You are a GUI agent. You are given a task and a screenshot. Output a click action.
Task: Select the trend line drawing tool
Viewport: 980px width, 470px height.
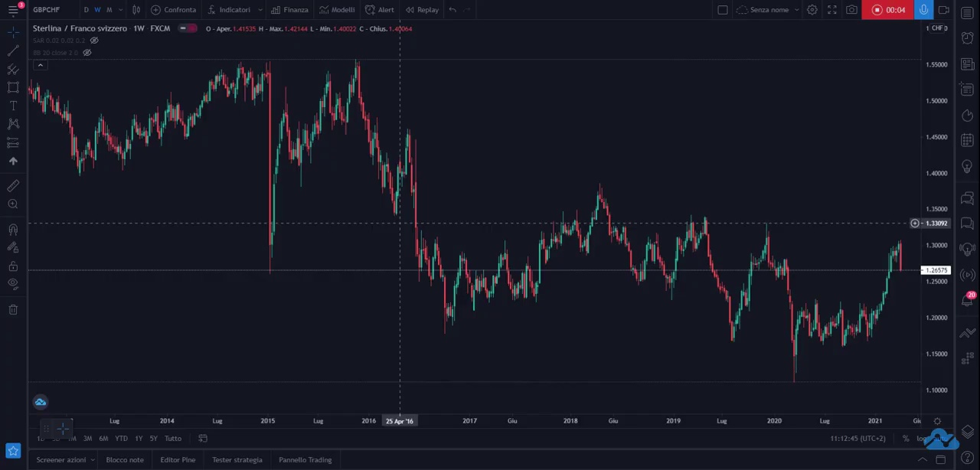click(13, 51)
